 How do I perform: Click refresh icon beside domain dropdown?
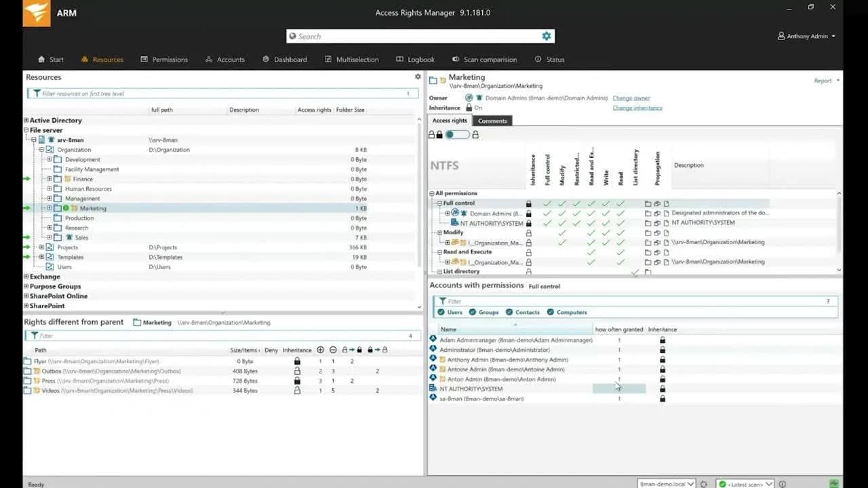[704, 484]
